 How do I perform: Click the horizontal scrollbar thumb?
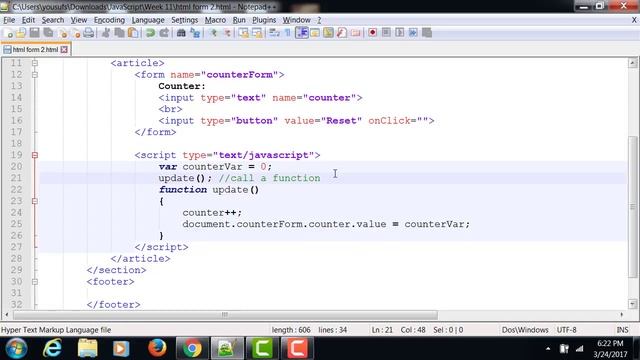point(225,315)
